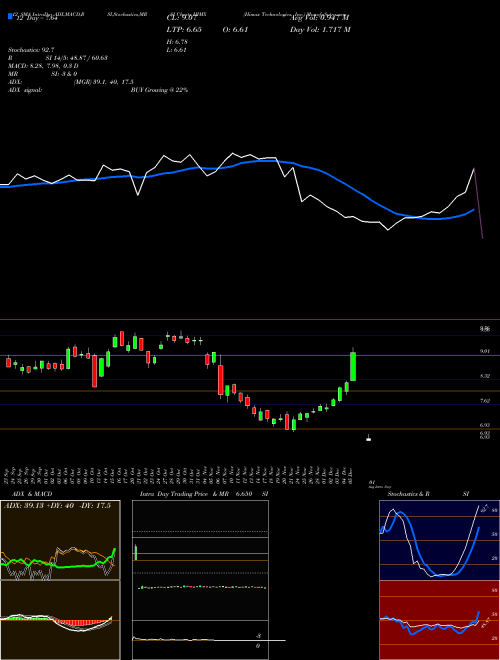The image size is (500, 660).
Task: Click the green intraday candle in trading panel
Action: (x=136, y=552)
